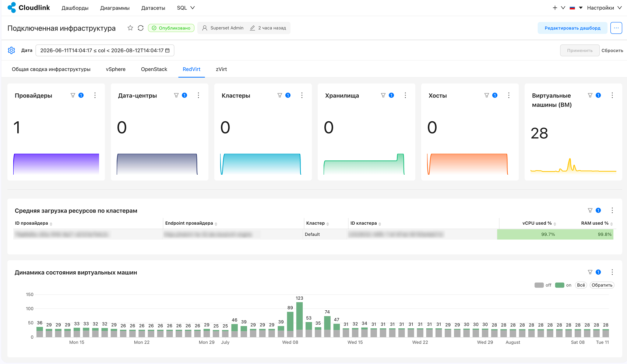Open the dashboard ellipsis actions button
The width and height of the screenshot is (627, 364).
pyautogui.click(x=616, y=28)
